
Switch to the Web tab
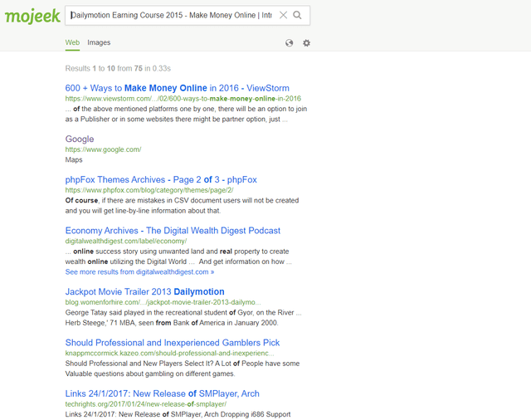72,42
